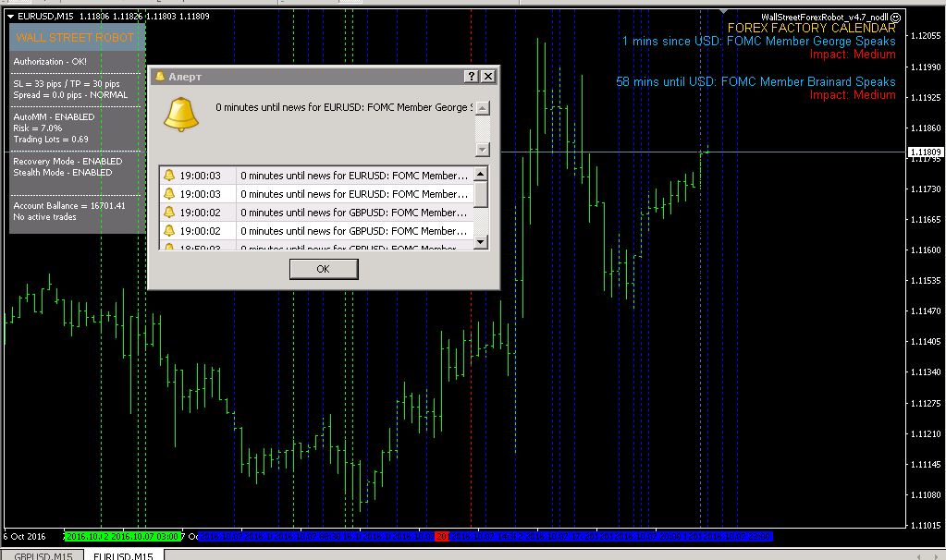
Task: Click the 1.12055 price axis label
Action: click(926, 36)
